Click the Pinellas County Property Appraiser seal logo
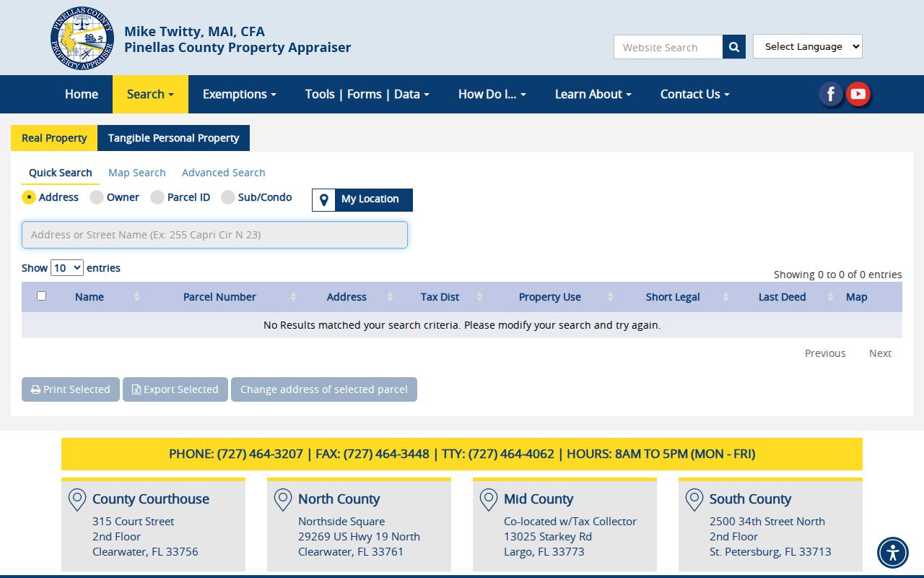 [x=82, y=38]
